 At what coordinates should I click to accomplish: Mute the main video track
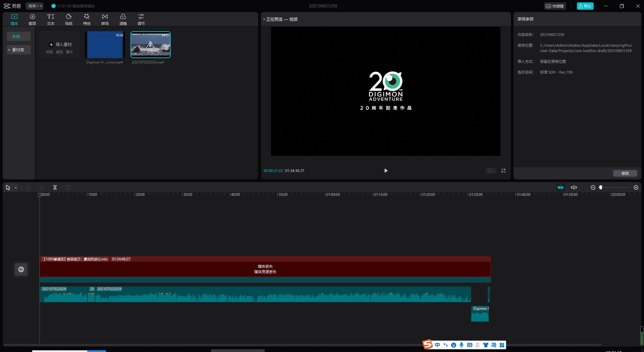(21, 269)
